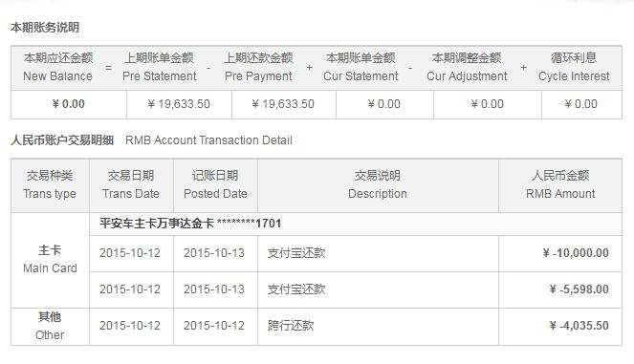The height and width of the screenshot is (364, 634).
Task: Select the Pre Statement amount ¥ 19,633.50
Action: tap(179, 104)
